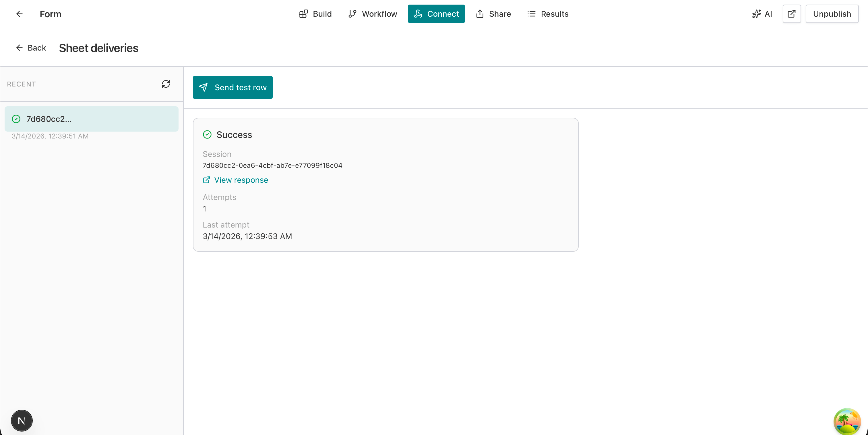The width and height of the screenshot is (868, 435).
Task: Refresh the recent deliveries list
Action: click(x=165, y=84)
